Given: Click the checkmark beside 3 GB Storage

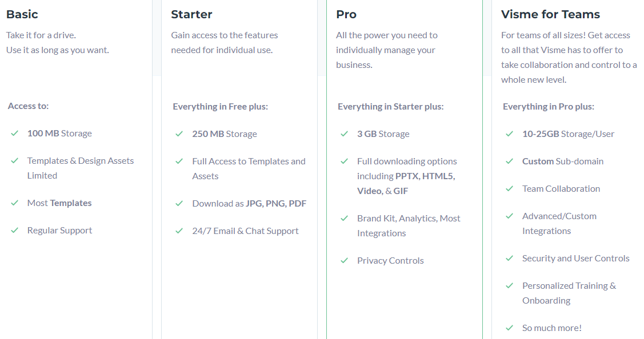Looking at the screenshot, I should tap(344, 134).
